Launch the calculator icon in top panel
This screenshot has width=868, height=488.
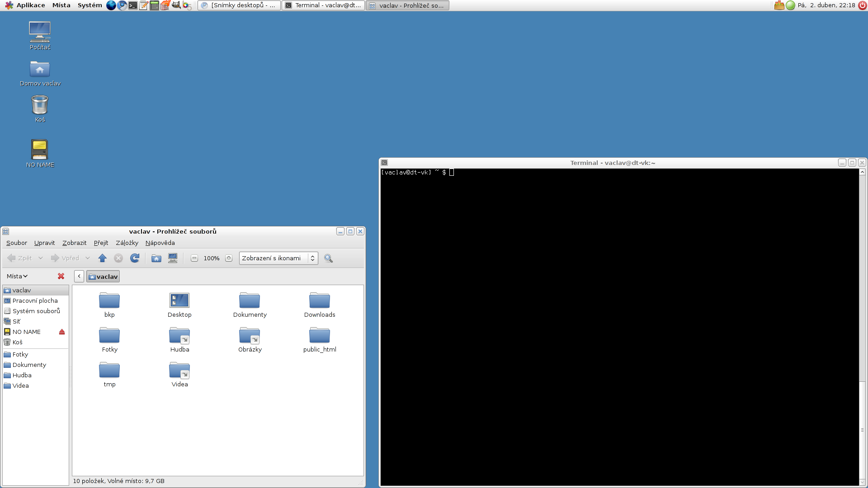pos(154,5)
